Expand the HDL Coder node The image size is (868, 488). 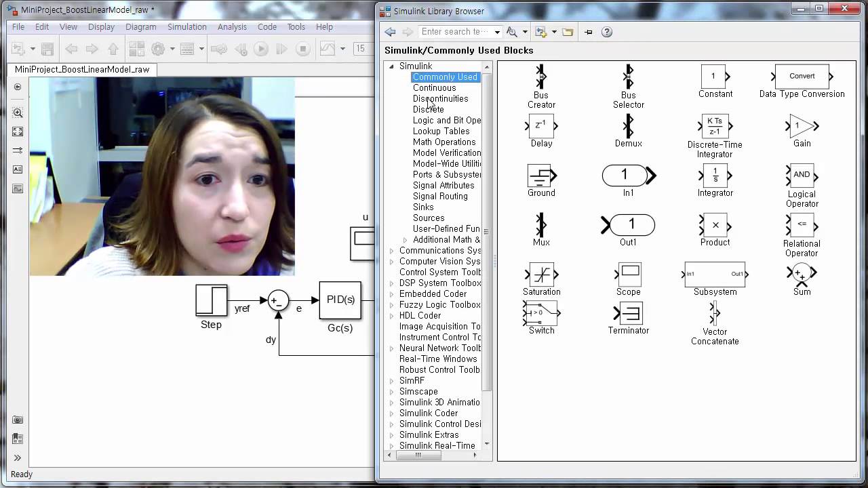point(391,316)
